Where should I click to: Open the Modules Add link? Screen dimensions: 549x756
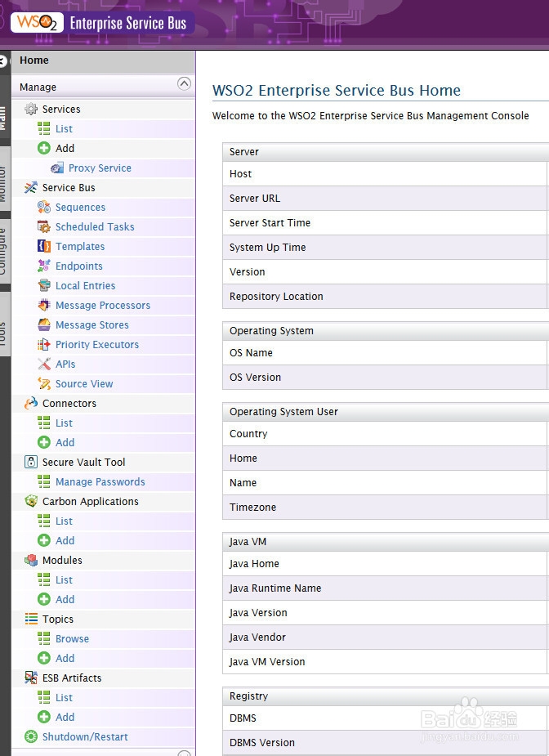click(65, 599)
